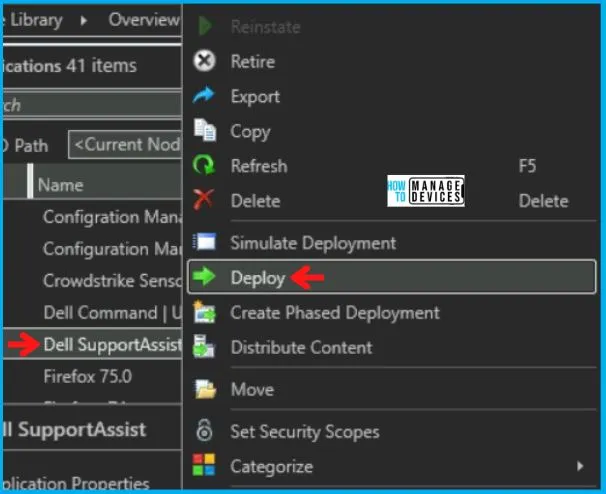Choose Distribute Content menu entry
The width and height of the screenshot is (606, 494).
tap(392, 347)
